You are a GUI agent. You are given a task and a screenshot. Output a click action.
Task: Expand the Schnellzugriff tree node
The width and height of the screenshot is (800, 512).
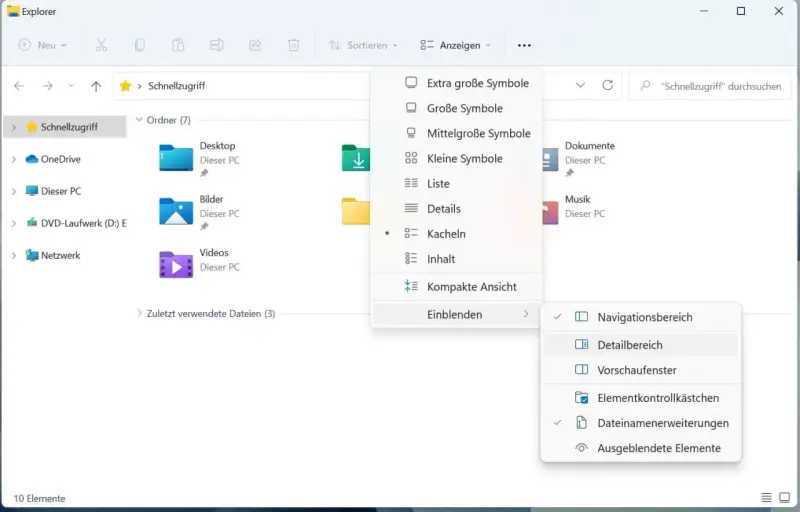tap(14, 127)
